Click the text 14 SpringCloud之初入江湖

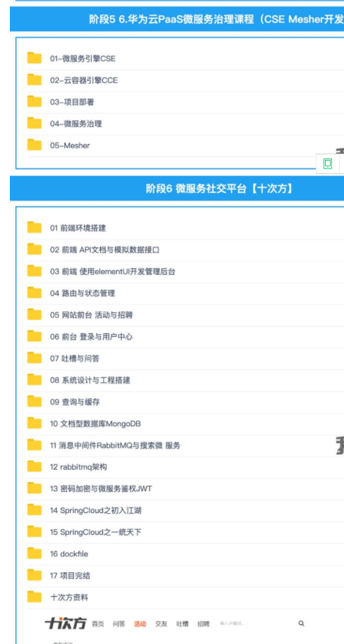point(96,511)
